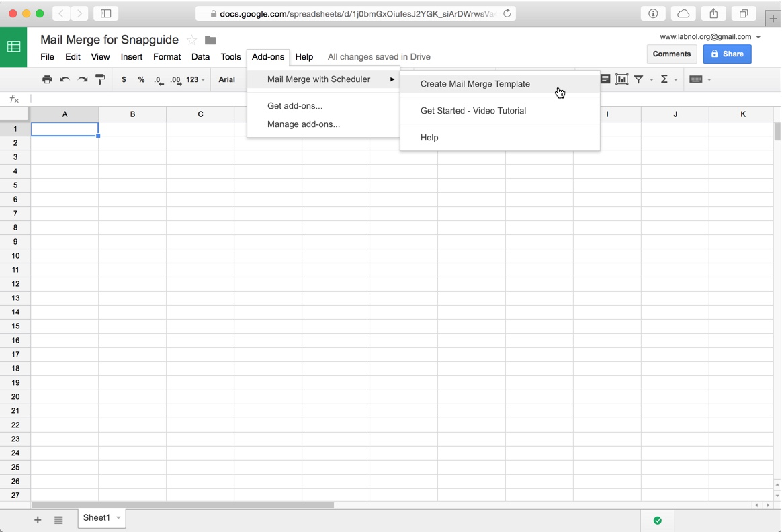Click the Comments button
Screen dimensions: 782x532
[672, 54]
